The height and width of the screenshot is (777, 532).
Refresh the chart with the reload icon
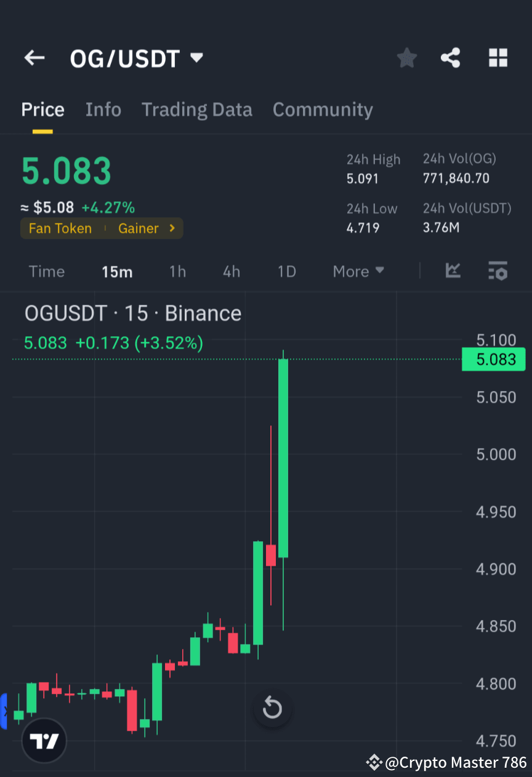pyautogui.click(x=272, y=709)
